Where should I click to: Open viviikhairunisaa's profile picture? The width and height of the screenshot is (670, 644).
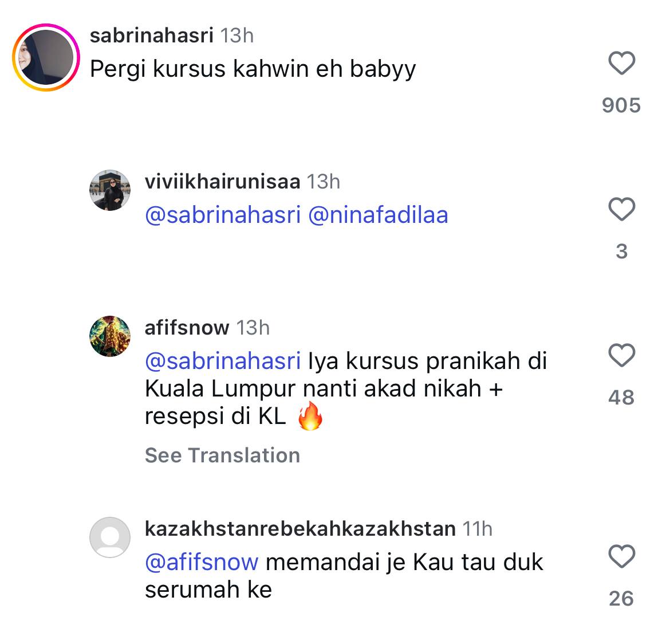tap(110, 190)
